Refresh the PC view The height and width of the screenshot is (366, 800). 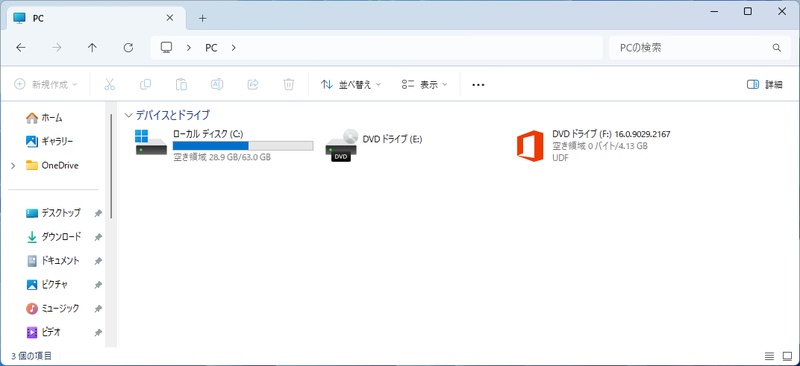pos(128,47)
